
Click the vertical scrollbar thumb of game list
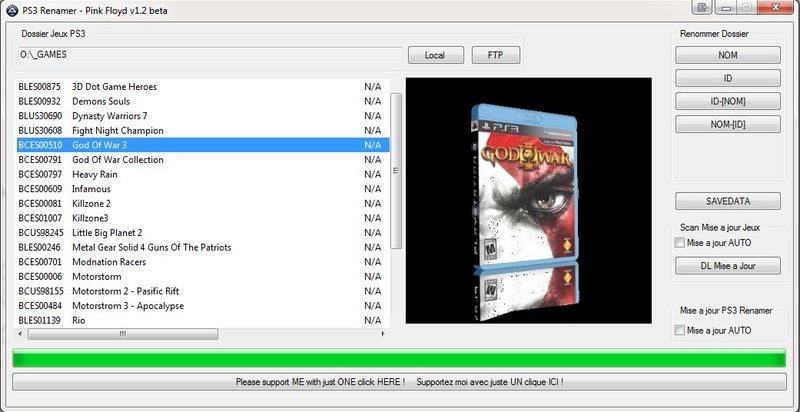pos(396,171)
